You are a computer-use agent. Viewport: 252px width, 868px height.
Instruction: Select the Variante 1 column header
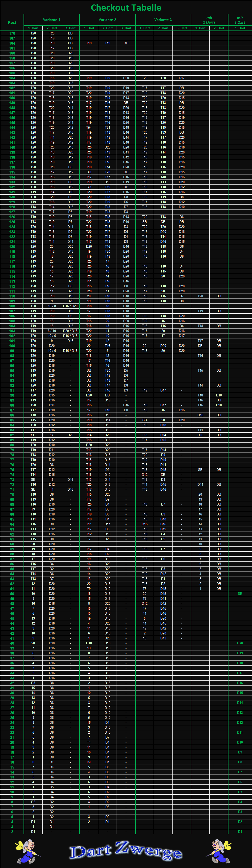tap(51, 20)
